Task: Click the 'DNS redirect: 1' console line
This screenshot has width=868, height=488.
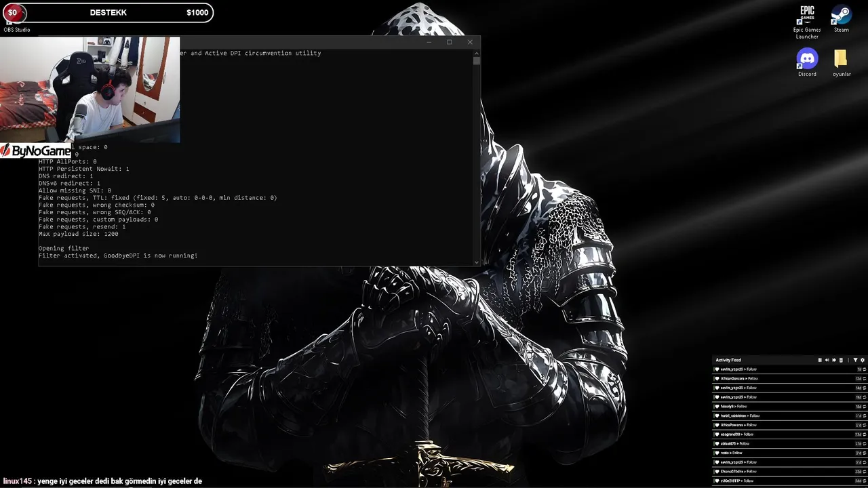Action: coord(66,176)
